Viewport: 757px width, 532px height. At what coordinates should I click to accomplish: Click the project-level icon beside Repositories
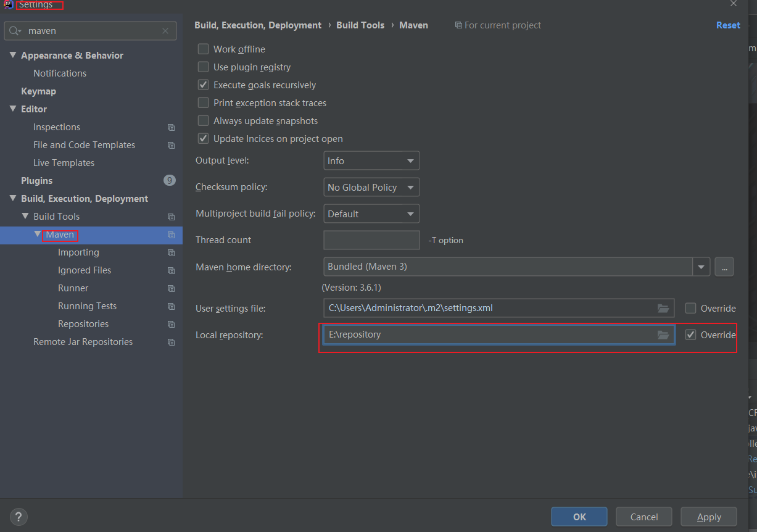tap(171, 324)
